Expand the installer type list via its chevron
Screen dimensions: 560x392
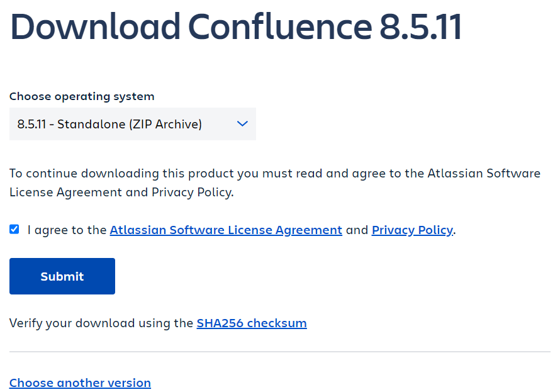(x=242, y=124)
